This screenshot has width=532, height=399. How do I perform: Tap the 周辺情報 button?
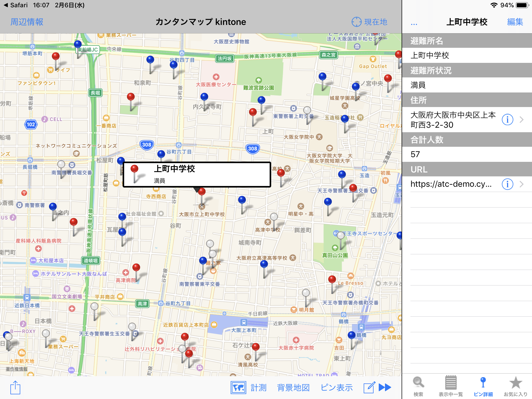[27, 22]
